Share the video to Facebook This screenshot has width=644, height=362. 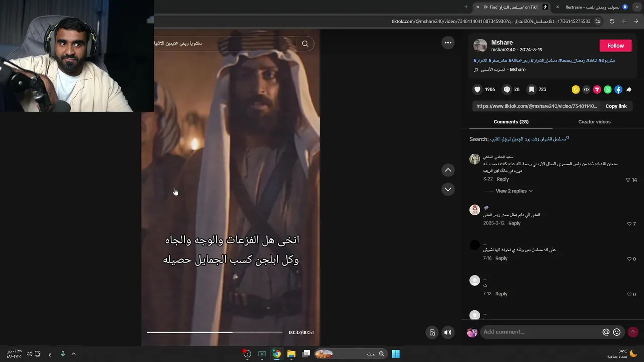click(x=618, y=89)
